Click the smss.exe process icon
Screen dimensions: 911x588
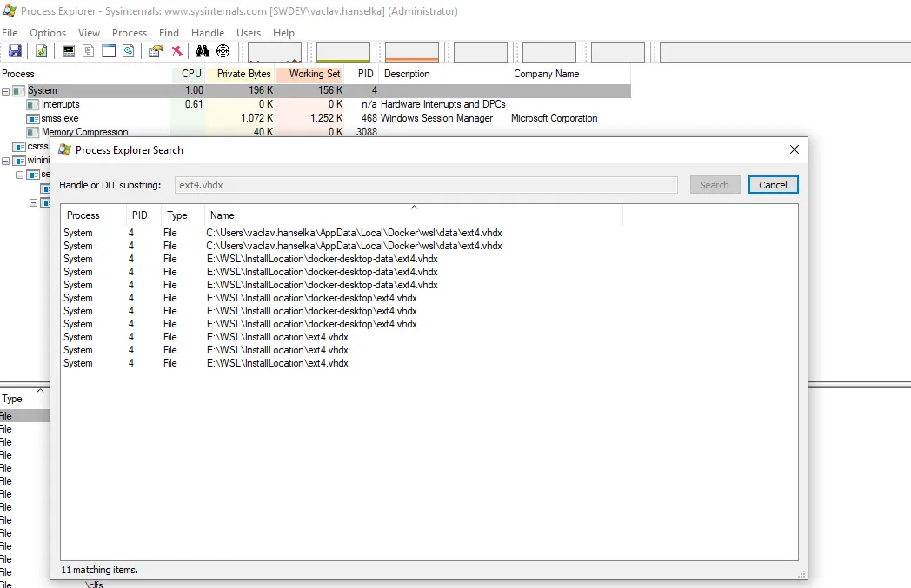(33, 118)
